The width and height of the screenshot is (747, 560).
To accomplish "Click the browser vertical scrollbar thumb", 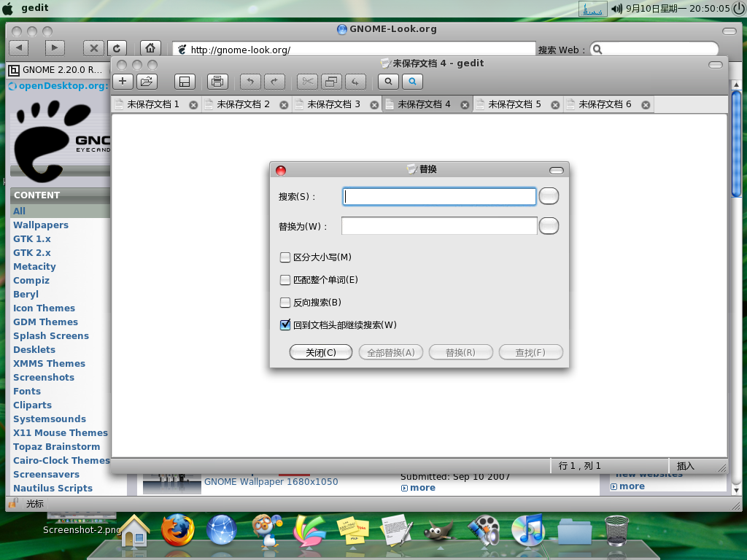I will [736, 143].
